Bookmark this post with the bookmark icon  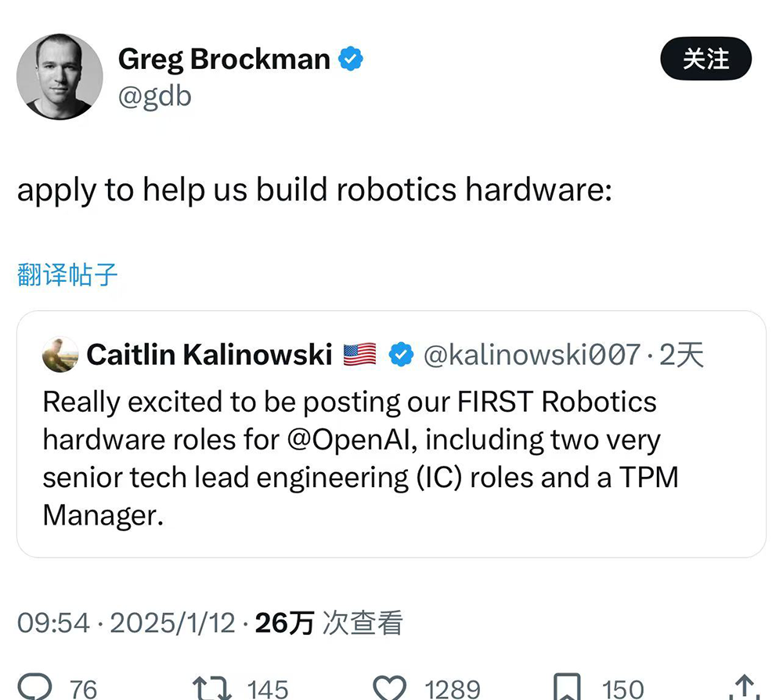coord(567,687)
